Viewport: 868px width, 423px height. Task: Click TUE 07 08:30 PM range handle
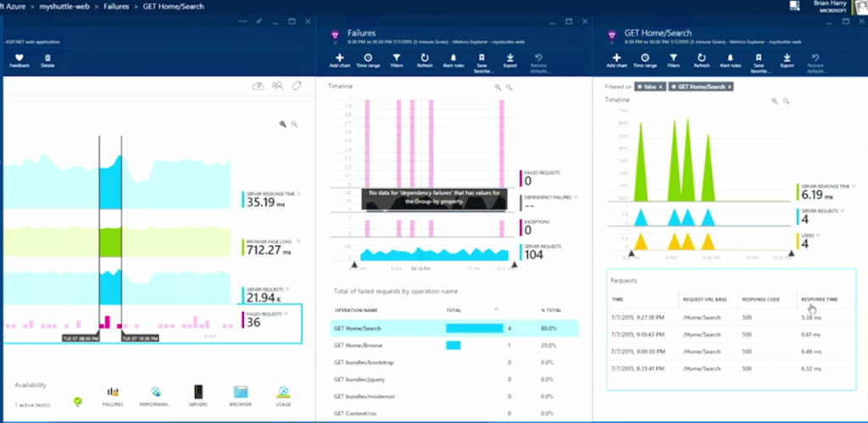pos(81,337)
